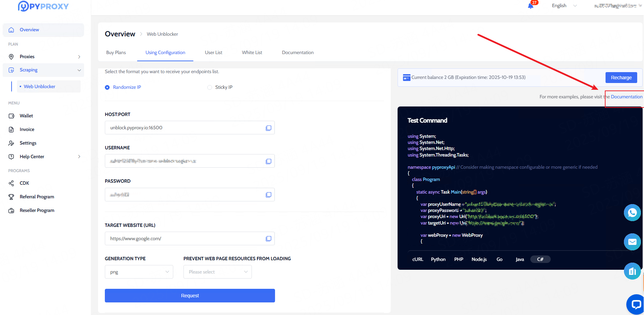Open the document floating button
This screenshot has height=315, width=644.
pyautogui.click(x=632, y=271)
